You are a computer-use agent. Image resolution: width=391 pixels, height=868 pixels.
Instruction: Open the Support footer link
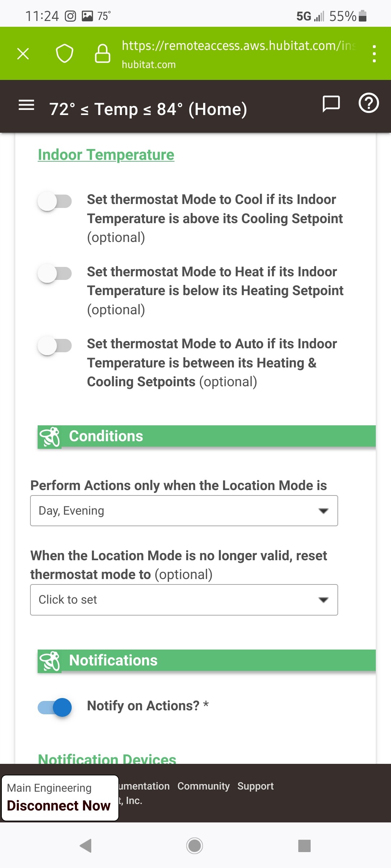(256, 786)
